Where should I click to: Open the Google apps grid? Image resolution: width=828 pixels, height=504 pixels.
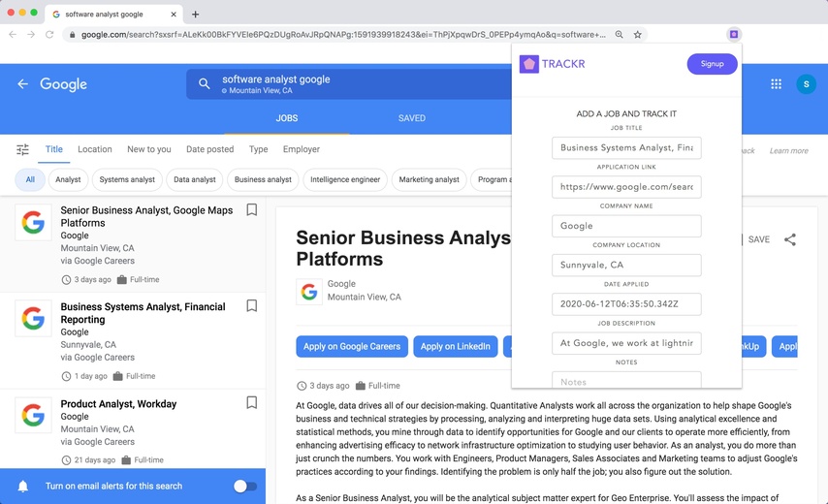776,84
